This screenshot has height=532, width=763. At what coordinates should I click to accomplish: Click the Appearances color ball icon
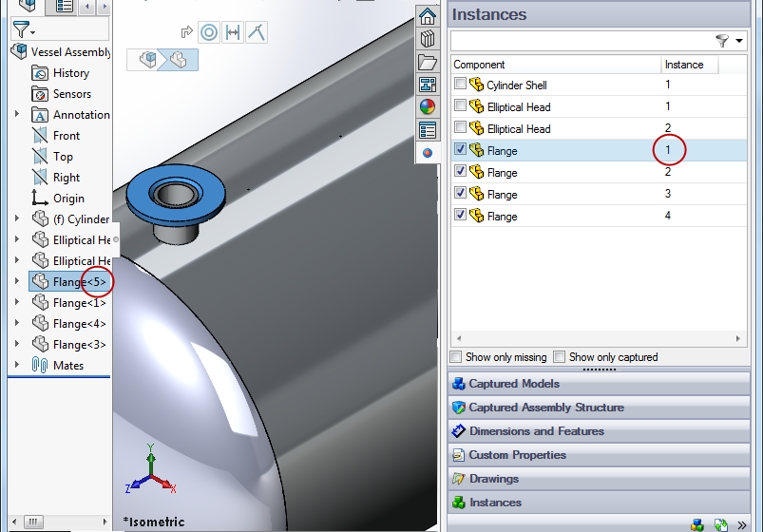click(x=428, y=106)
